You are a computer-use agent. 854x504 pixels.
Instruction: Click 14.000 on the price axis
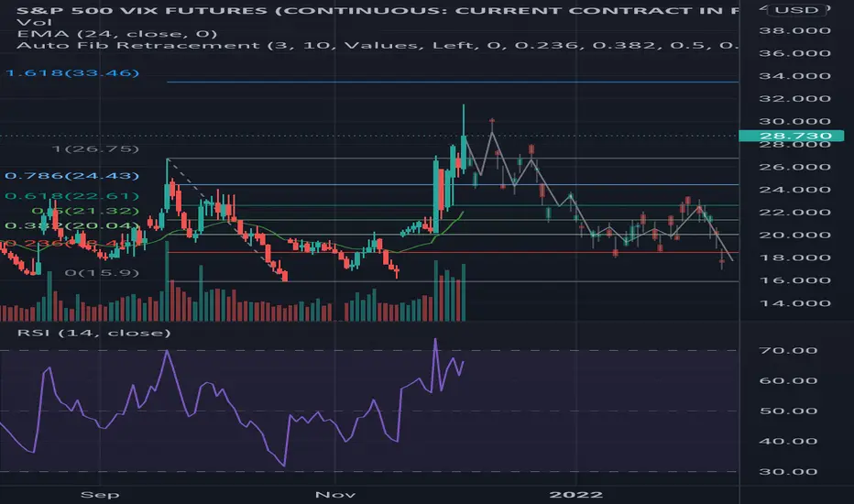point(794,303)
